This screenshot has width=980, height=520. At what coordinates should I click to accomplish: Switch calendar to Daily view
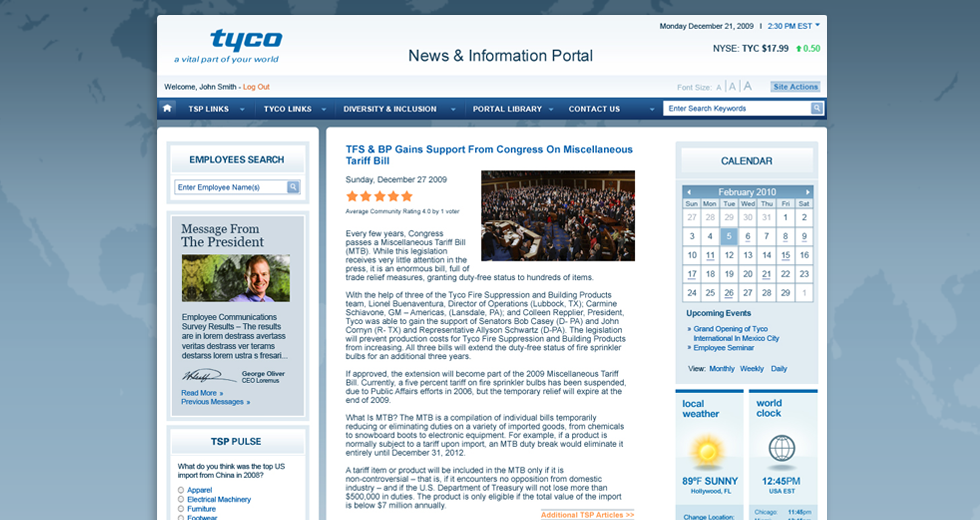779,369
